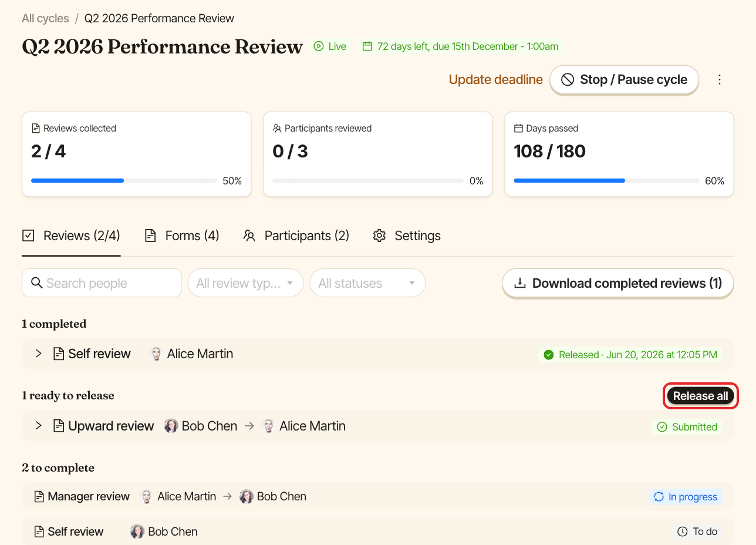Click the Live status play icon
756x545 pixels.
point(319,46)
